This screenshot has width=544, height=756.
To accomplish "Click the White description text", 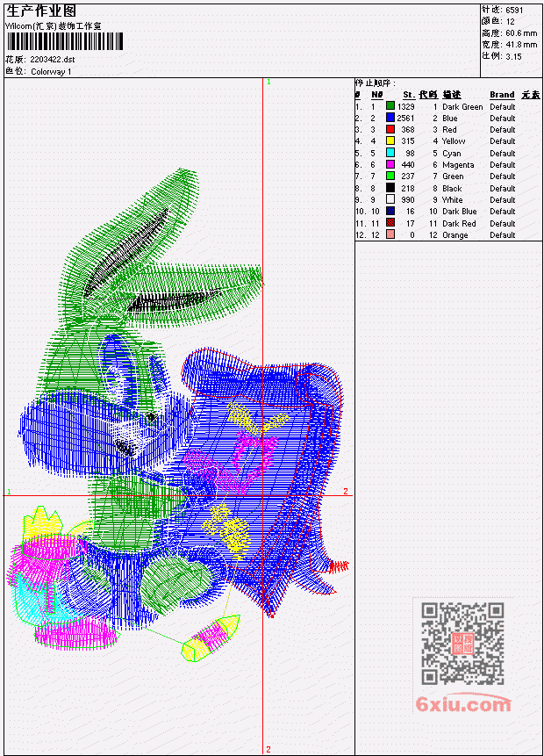I will pos(453,199).
